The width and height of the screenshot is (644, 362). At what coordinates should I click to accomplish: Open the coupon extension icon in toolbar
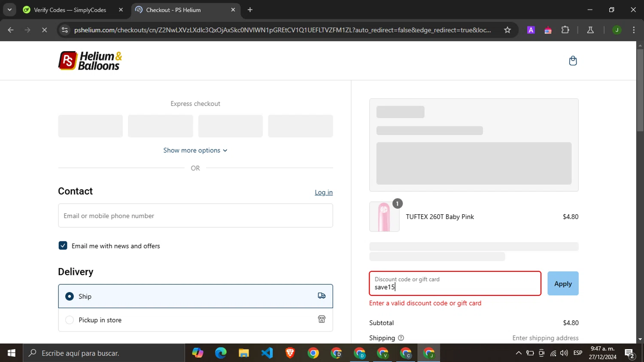click(548, 30)
